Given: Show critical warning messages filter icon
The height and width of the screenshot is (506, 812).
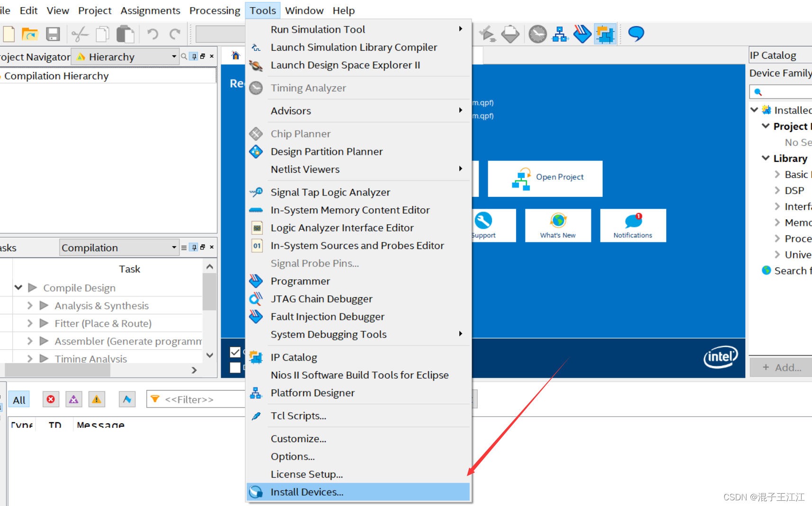Looking at the screenshot, I should point(73,399).
